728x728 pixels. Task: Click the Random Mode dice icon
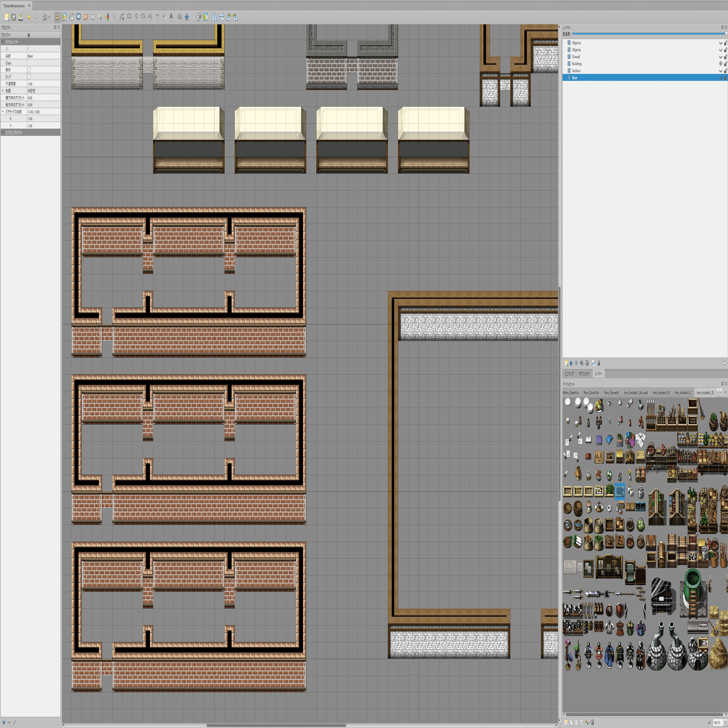point(199,17)
